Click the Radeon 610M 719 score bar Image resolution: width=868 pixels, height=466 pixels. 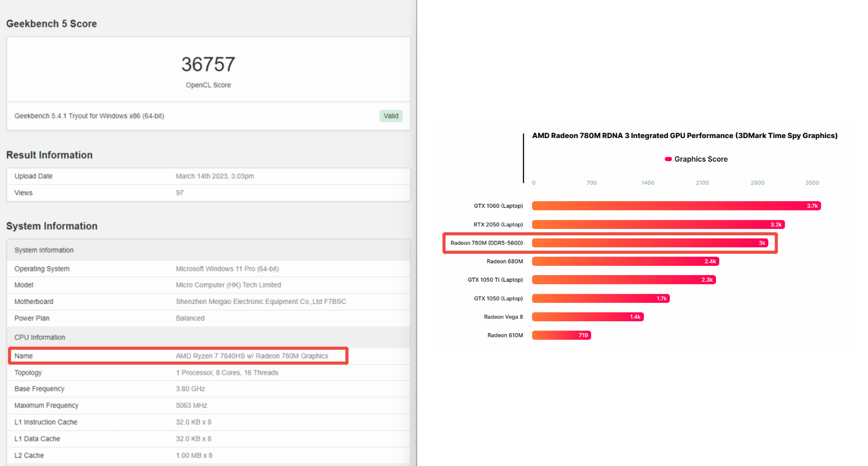click(561, 335)
